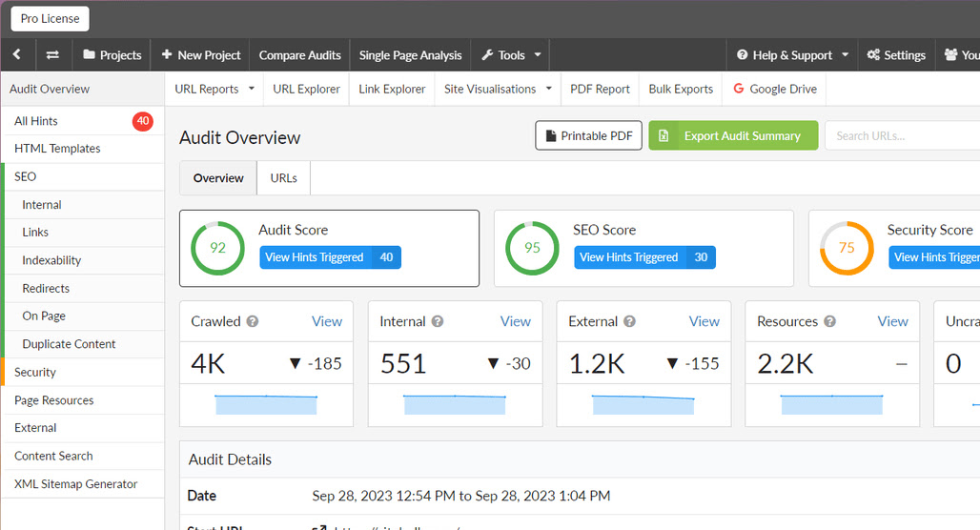Click the help icon beside Internal
The height and width of the screenshot is (530, 980).
click(438, 321)
